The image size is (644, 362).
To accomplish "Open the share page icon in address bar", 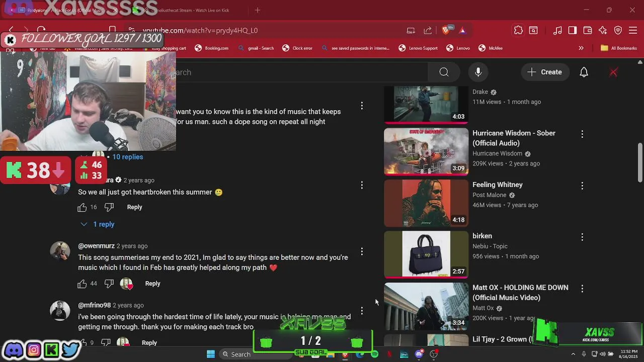I will (428, 31).
